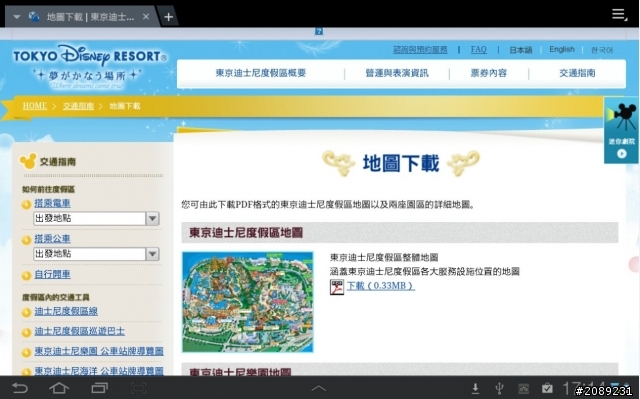Tap the Android back button
640x399 pixels.
pos(20,388)
